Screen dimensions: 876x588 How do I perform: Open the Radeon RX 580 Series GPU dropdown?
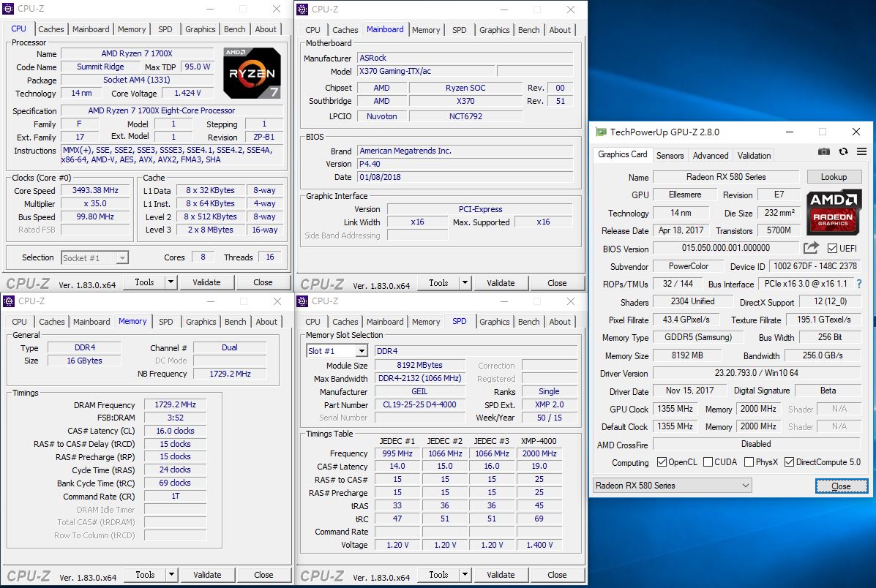coord(672,486)
